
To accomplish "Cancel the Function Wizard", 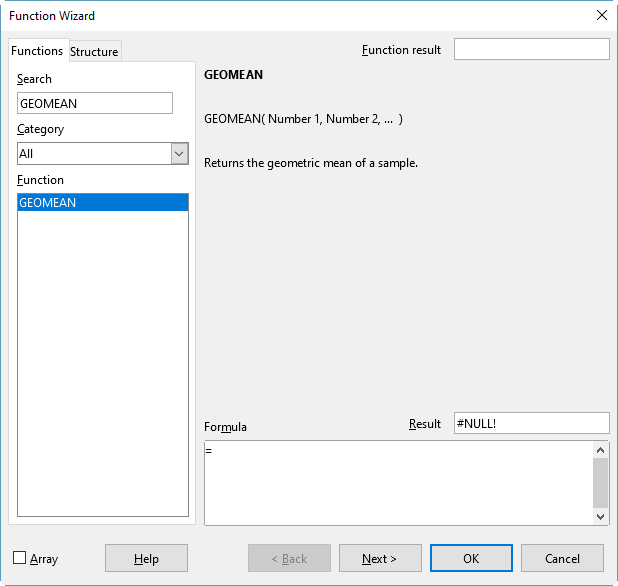I will (x=562, y=558).
